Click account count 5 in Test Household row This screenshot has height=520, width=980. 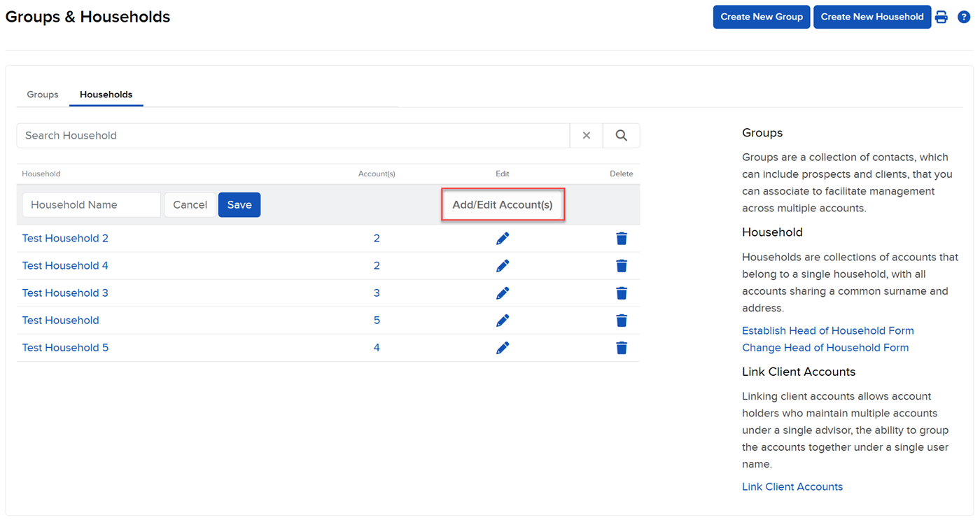pyautogui.click(x=377, y=321)
